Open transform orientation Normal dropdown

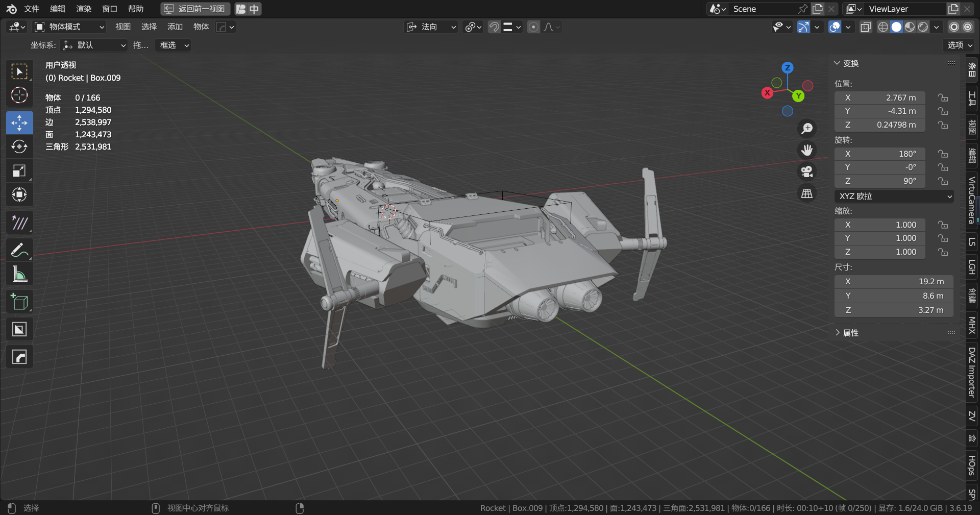[x=431, y=27]
